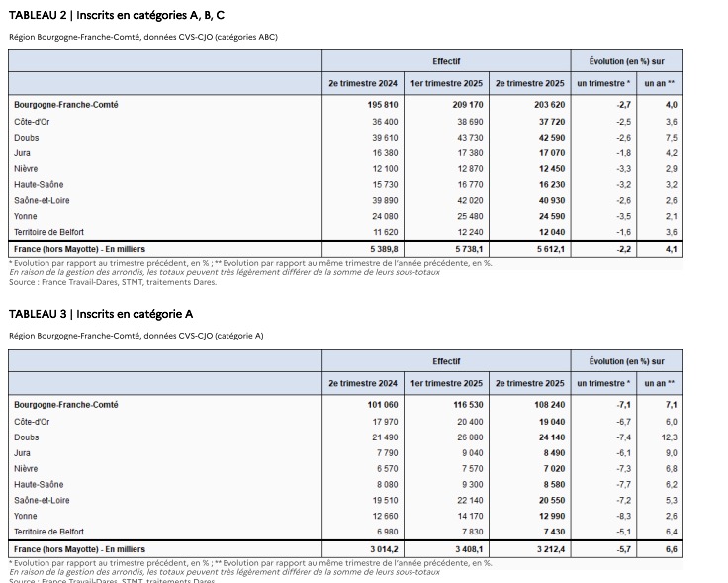Click "Nièvre" row label in Tableau 3
This screenshot has height=583, width=728.
26,469
